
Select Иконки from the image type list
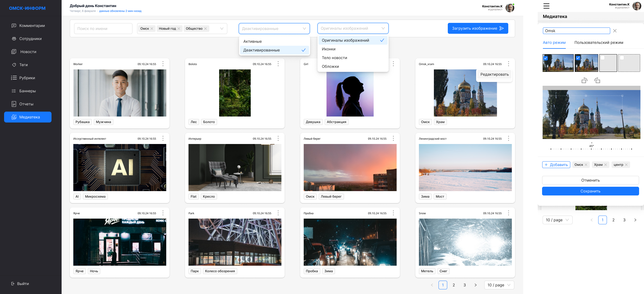(329, 49)
